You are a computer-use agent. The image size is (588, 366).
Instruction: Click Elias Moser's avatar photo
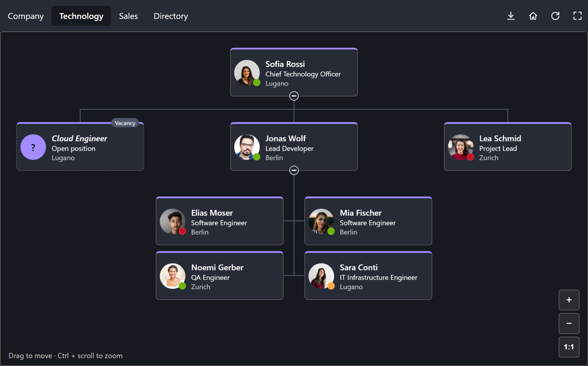pos(172,222)
